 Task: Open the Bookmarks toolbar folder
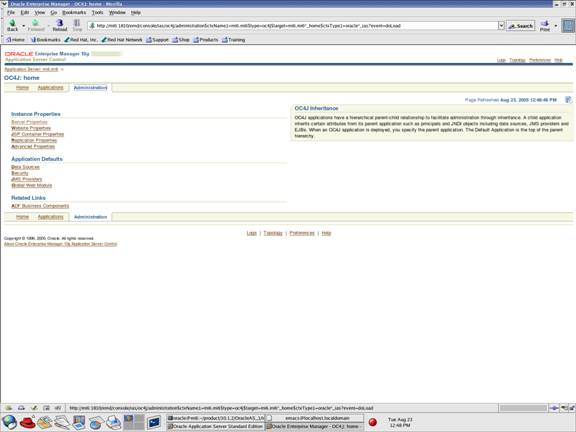pos(45,40)
